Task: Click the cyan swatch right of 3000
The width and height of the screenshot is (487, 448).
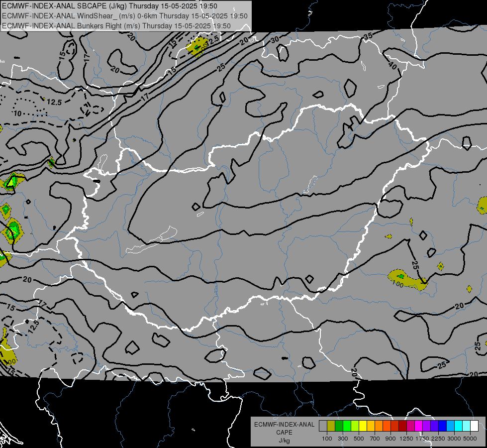Action: [459, 426]
